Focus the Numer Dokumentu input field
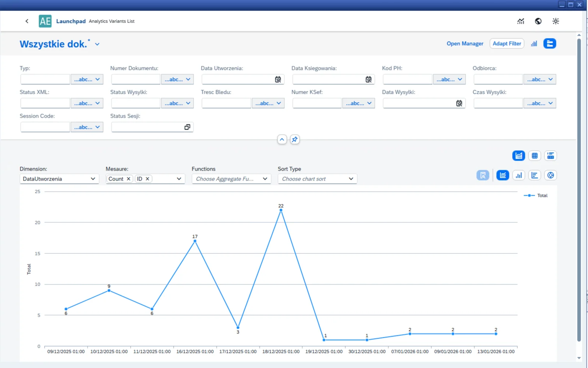588x368 pixels. pos(136,79)
